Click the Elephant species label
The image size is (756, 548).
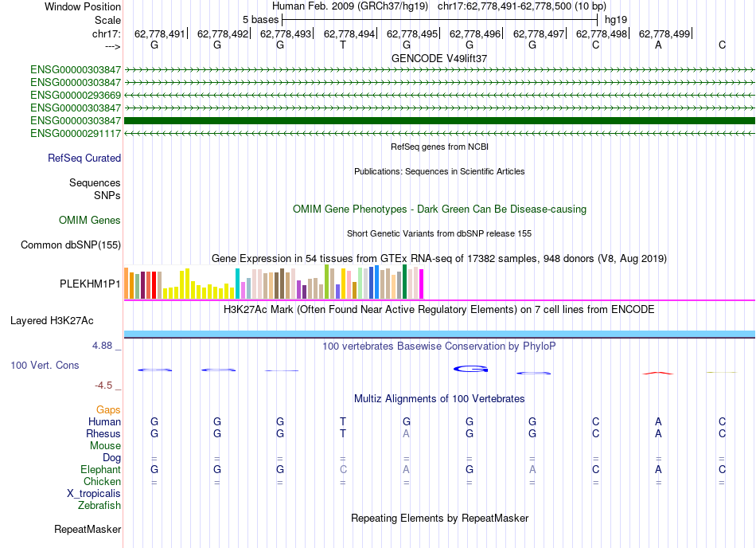pos(100,469)
